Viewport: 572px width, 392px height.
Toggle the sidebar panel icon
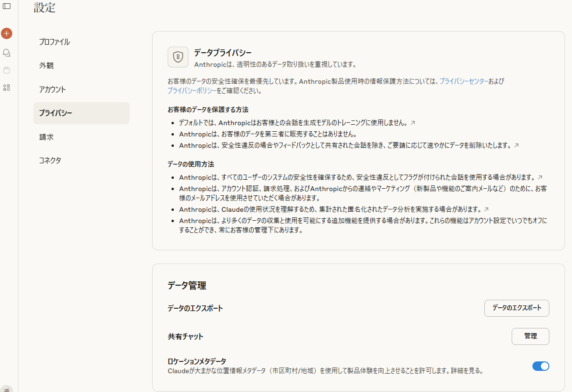tap(7, 7)
